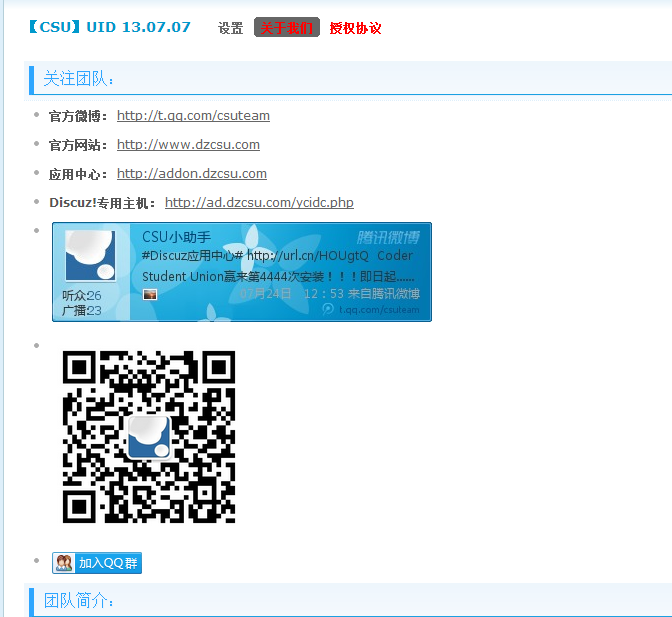Open the 设置 tab
The height and width of the screenshot is (617, 672).
(x=231, y=28)
